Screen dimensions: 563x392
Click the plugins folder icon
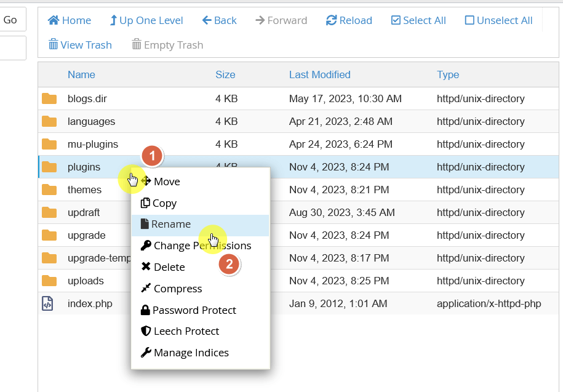(49, 167)
